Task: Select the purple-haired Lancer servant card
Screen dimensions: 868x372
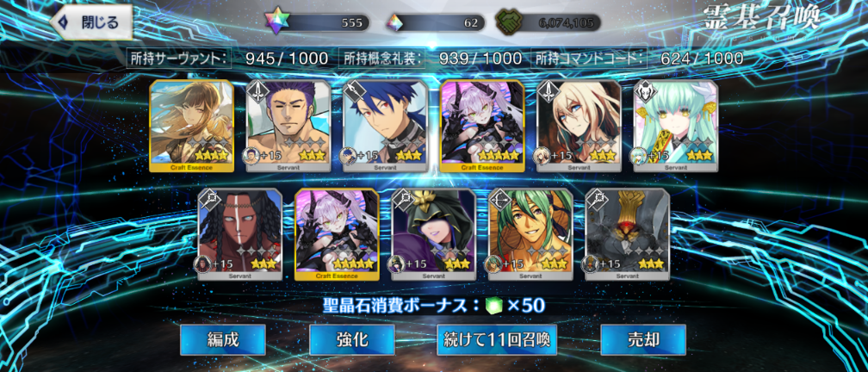Action: 288,127
